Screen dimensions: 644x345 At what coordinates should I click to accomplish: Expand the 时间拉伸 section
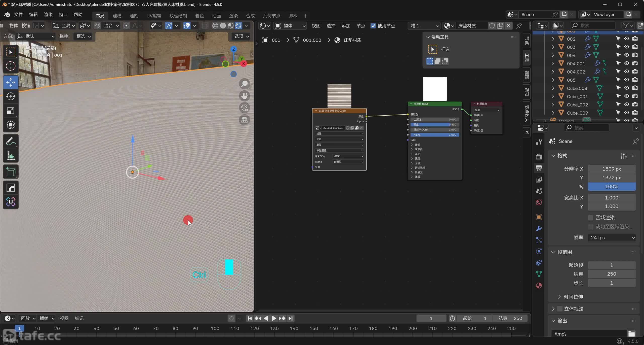tap(559, 297)
